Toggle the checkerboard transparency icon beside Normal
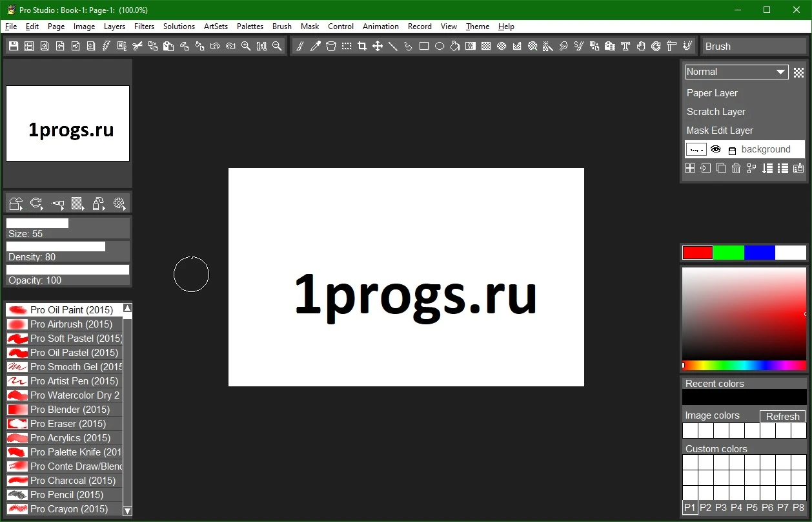 point(799,72)
